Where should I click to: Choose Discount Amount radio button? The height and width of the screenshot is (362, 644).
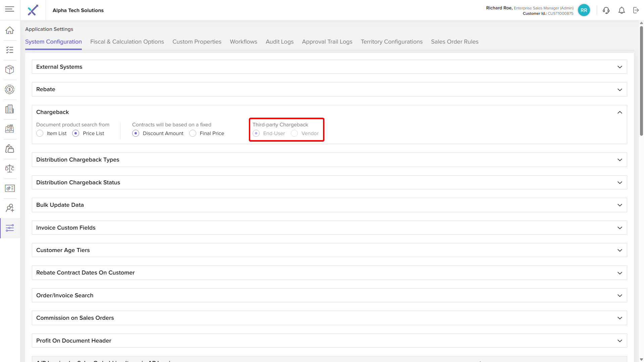coord(136,133)
